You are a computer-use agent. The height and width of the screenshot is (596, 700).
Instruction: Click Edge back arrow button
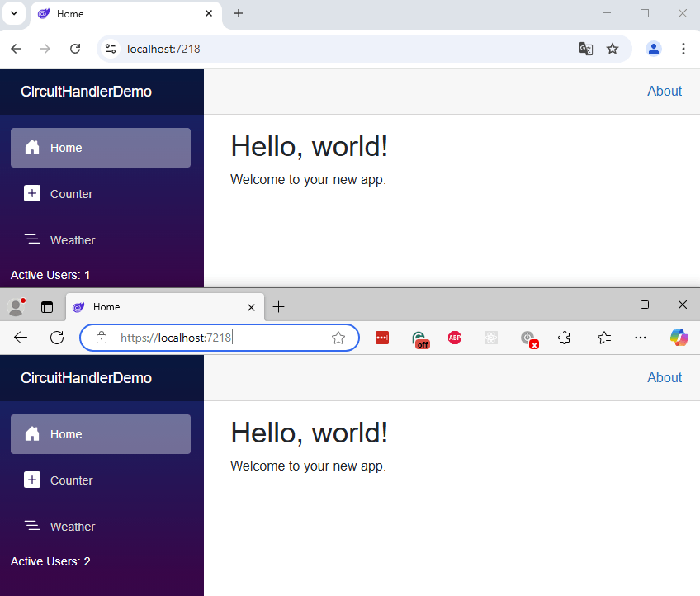tap(21, 338)
